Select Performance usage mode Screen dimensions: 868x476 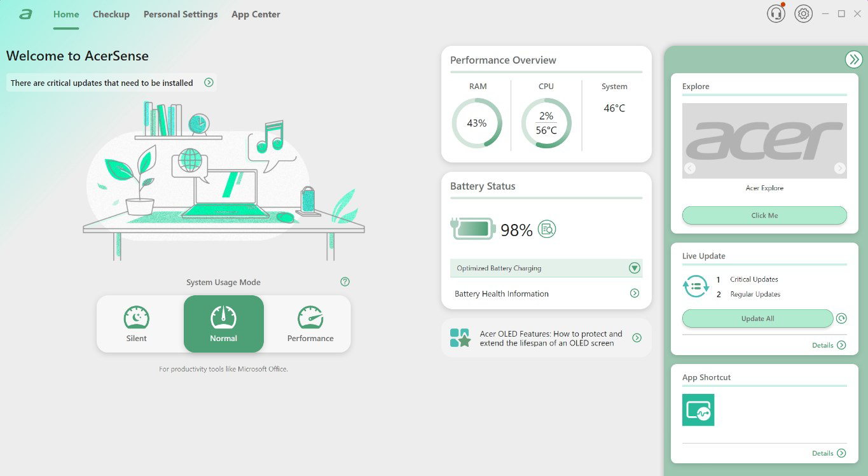[310, 324]
